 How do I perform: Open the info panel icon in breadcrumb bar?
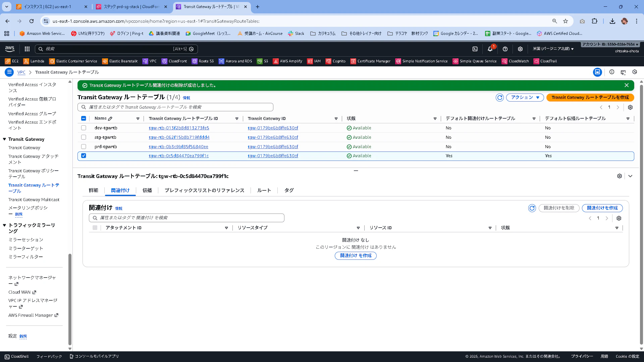click(612, 72)
